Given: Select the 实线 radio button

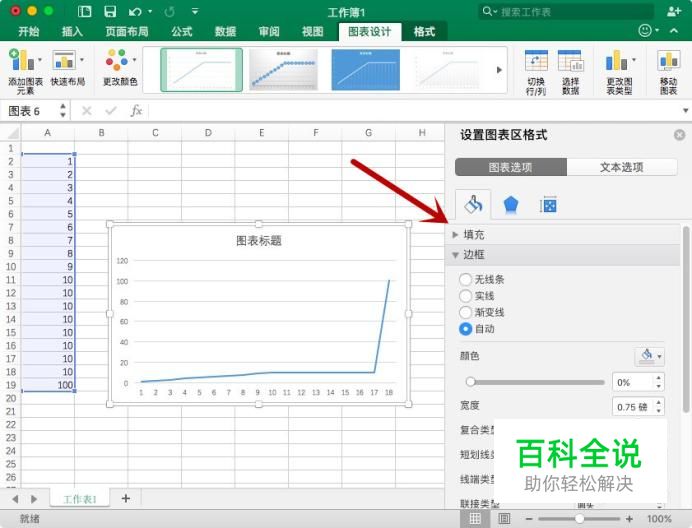Looking at the screenshot, I should [466, 296].
